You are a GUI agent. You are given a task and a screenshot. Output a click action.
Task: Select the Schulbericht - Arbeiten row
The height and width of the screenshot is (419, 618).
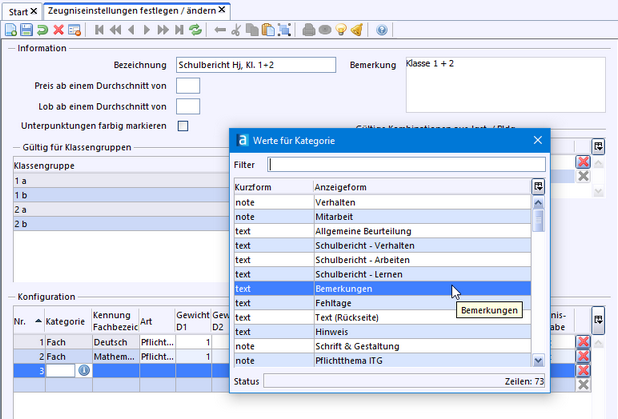[x=383, y=260]
